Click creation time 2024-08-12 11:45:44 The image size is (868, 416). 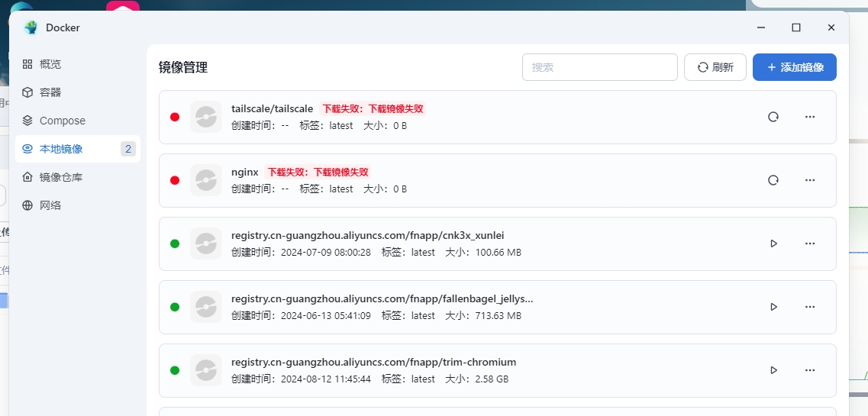click(325, 379)
